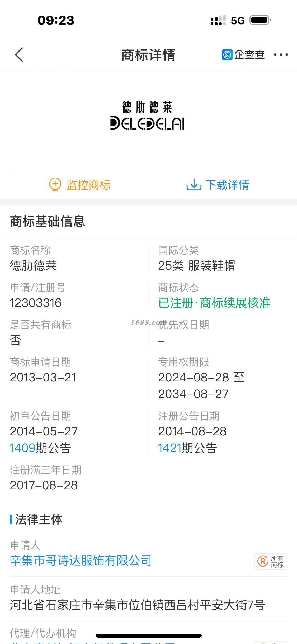The height and width of the screenshot is (644, 297).
Task: Tap the 下载详情 download icon
Action: pyautogui.click(x=194, y=185)
